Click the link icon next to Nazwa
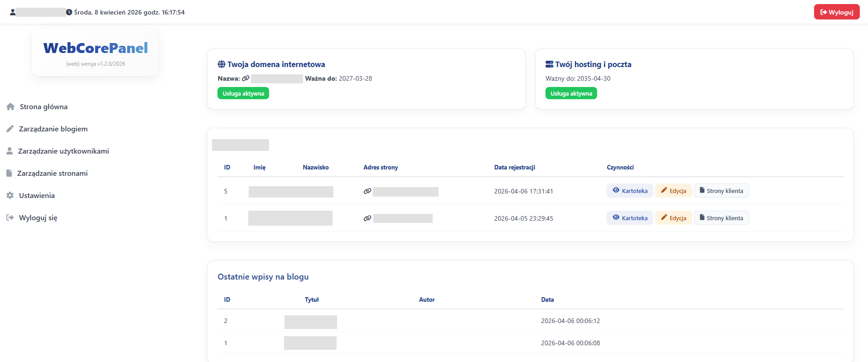Screen dimensions: 868x362 (x=246, y=78)
